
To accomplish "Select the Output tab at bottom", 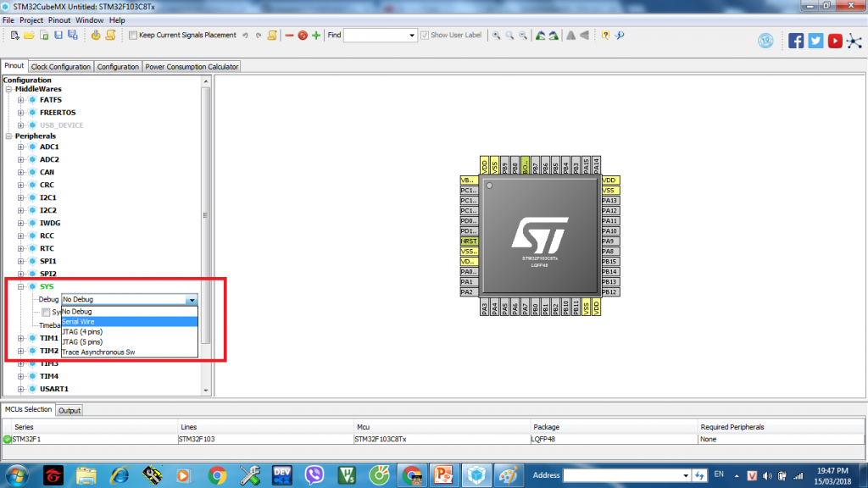I will 69,410.
